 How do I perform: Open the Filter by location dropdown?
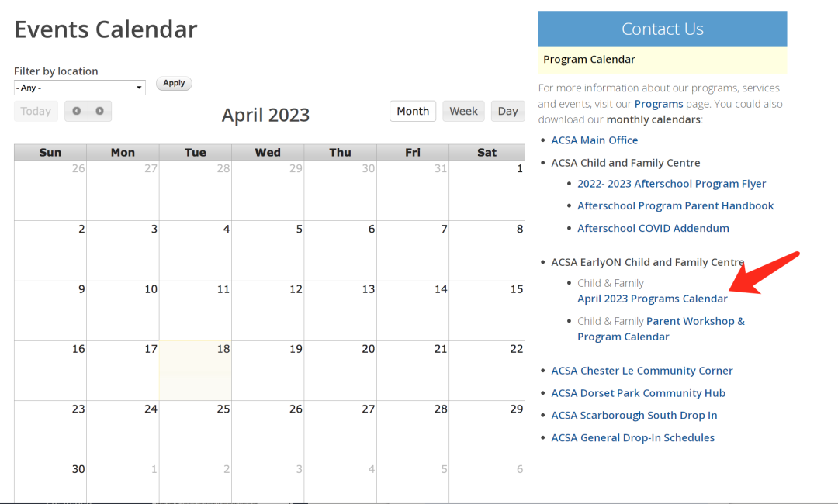80,88
